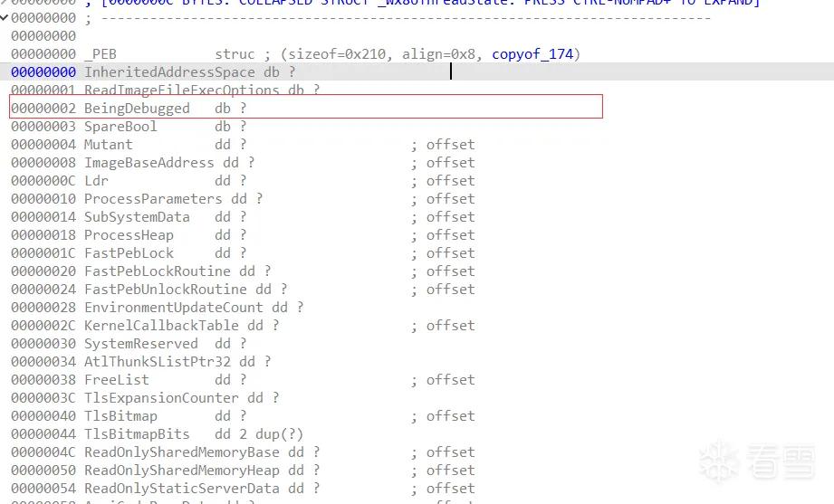Select the ImageBaseAddress field
The width and height of the screenshot is (834, 504).
tap(149, 163)
